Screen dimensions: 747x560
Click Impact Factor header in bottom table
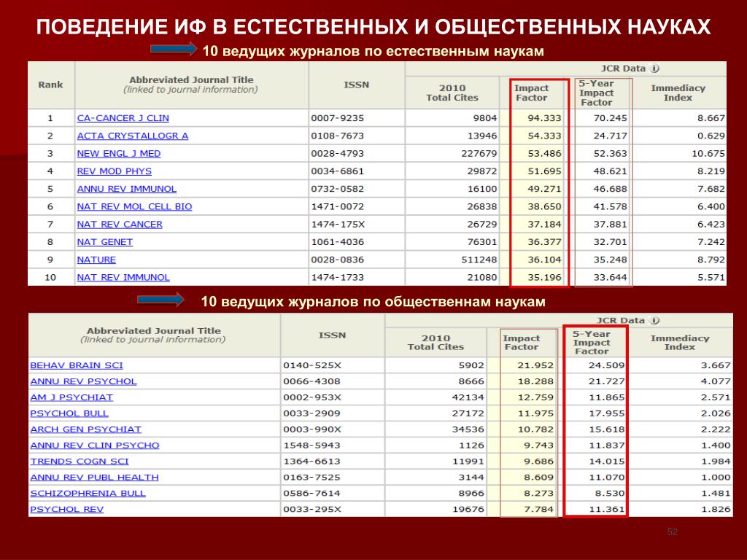pos(521,343)
